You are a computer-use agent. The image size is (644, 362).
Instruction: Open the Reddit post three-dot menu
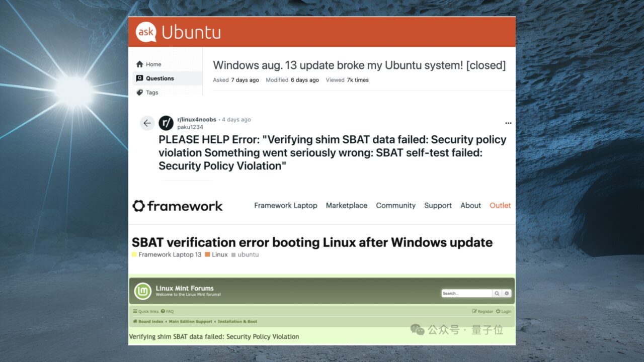click(508, 123)
